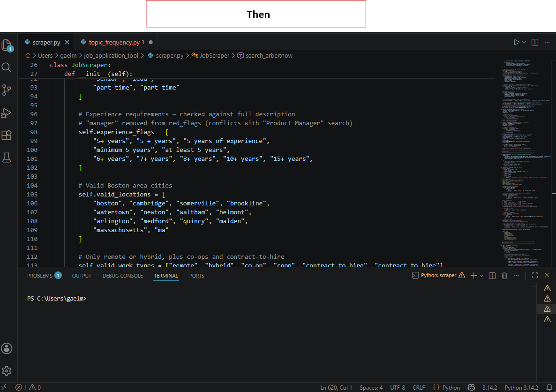The width and height of the screenshot is (556, 392).
Task: Select the Python 3.14.2 interpreter status item
Action: pos(521,387)
